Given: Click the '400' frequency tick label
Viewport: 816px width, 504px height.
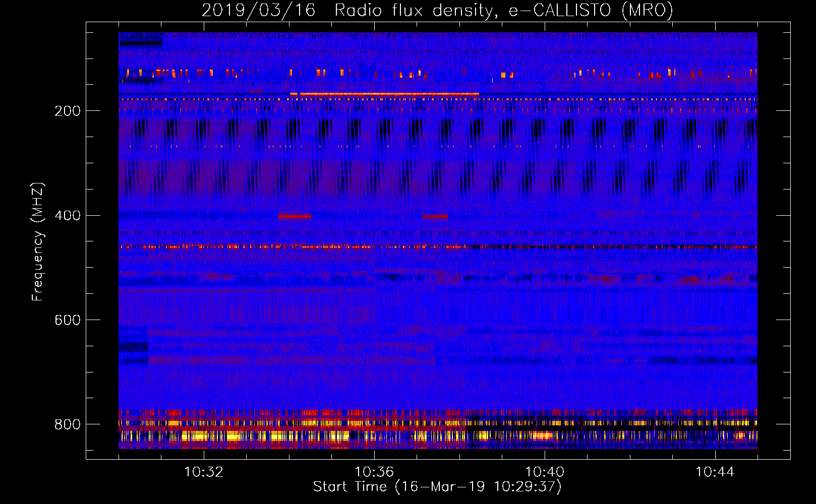Looking at the screenshot, I should [68, 216].
